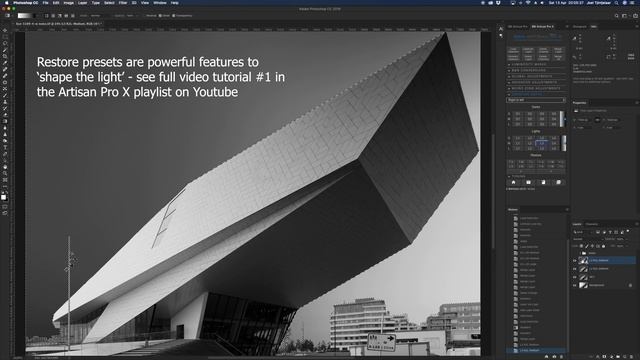Select the Rectangular Marquee tool
Screen dimensions: 640x360
click(x=5, y=36)
